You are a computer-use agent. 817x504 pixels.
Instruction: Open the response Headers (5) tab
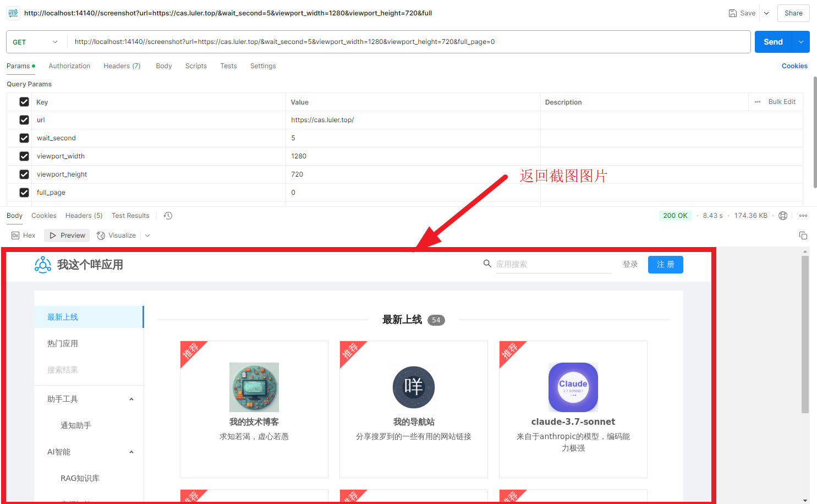84,216
